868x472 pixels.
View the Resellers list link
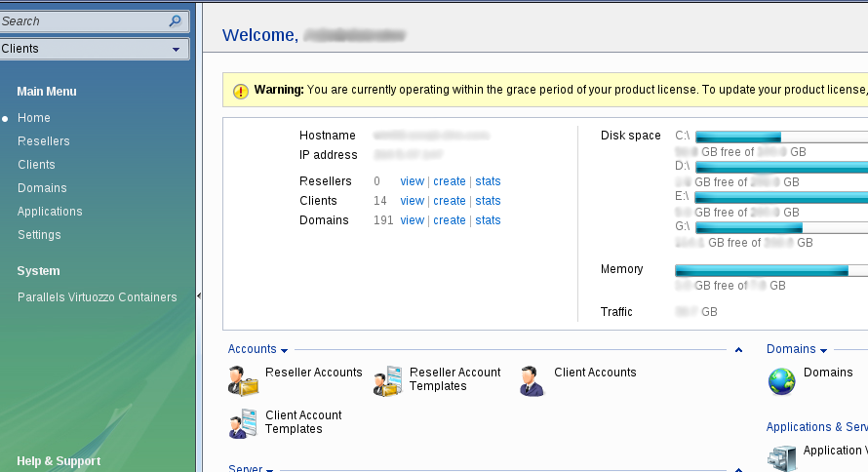coord(413,181)
